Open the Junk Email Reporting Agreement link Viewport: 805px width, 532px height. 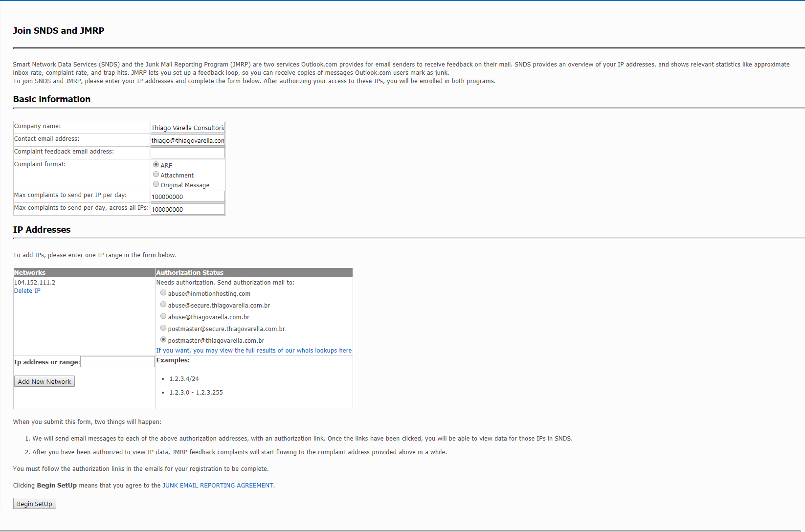tap(218, 486)
